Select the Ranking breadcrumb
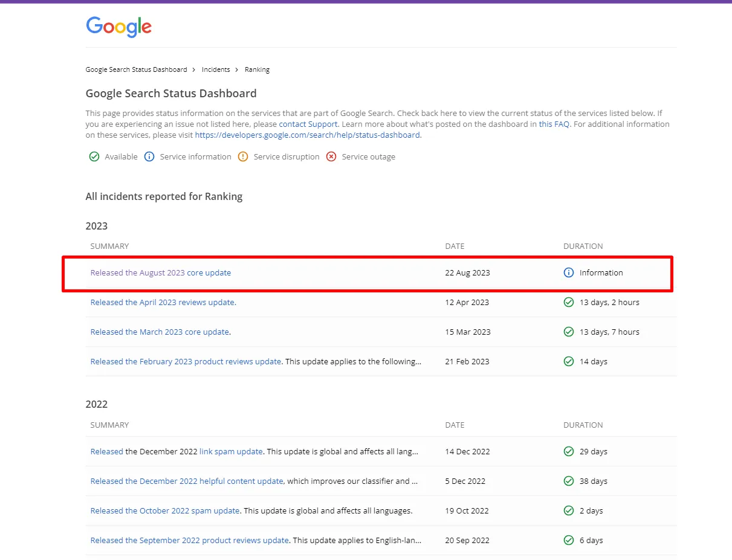 click(x=257, y=69)
